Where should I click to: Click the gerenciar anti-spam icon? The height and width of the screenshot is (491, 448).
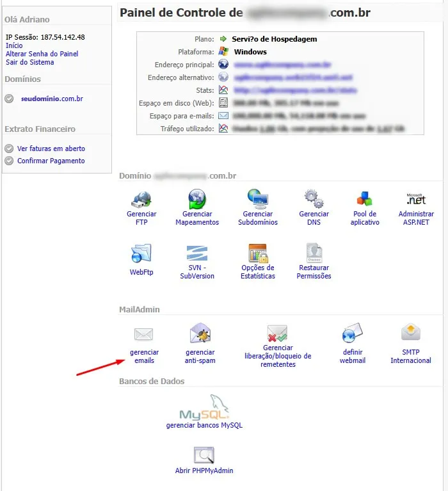point(200,334)
